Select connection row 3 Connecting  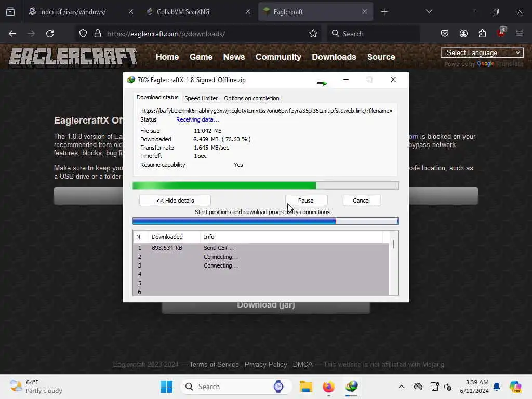[261, 265]
